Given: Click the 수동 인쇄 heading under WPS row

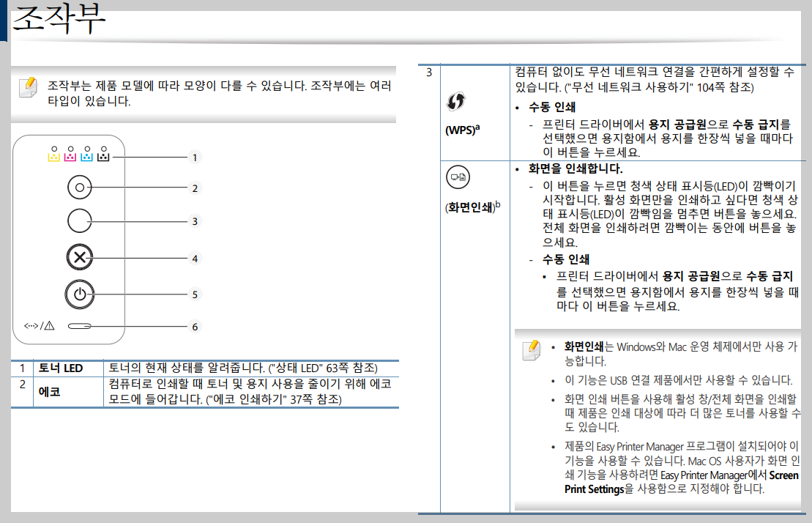Looking at the screenshot, I should 552,107.
